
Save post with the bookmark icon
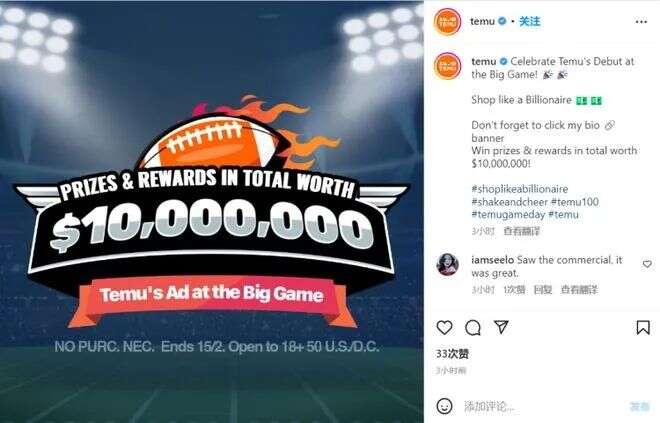640,327
